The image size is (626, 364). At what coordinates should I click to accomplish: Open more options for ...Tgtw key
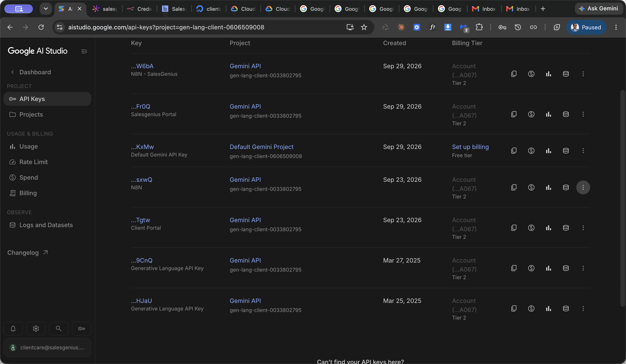click(x=583, y=228)
